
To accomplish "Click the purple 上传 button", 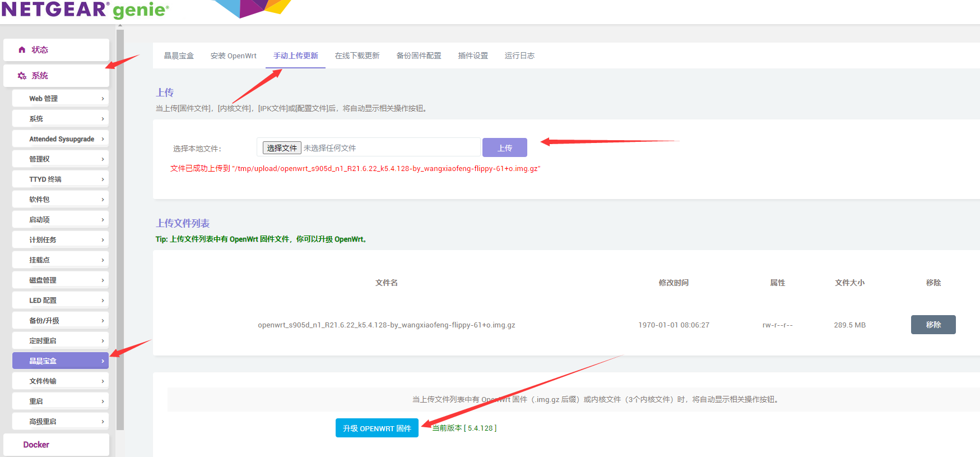I will [x=505, y=147].
